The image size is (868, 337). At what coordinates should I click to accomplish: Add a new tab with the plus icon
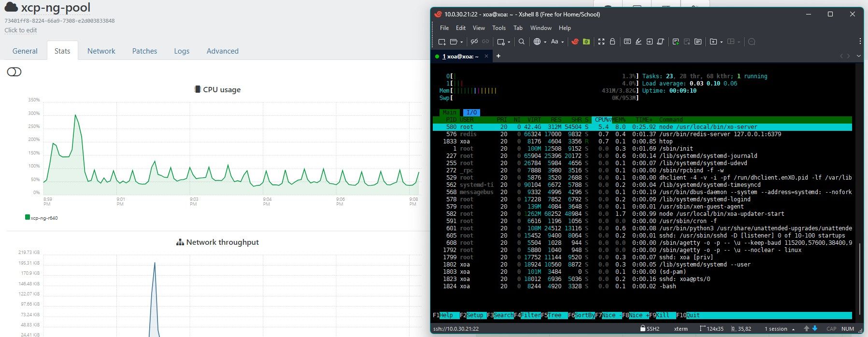(498, 56)
